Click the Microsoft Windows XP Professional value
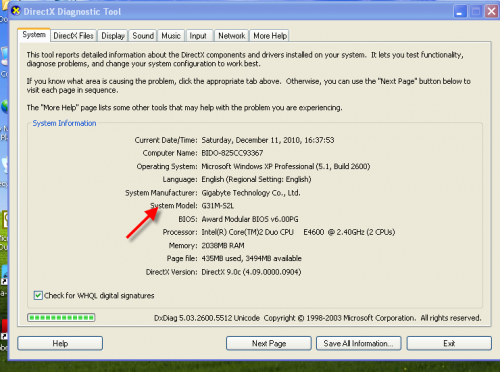Screen dimensions: 500x372 pyautogui.click(x=286, y=166)
